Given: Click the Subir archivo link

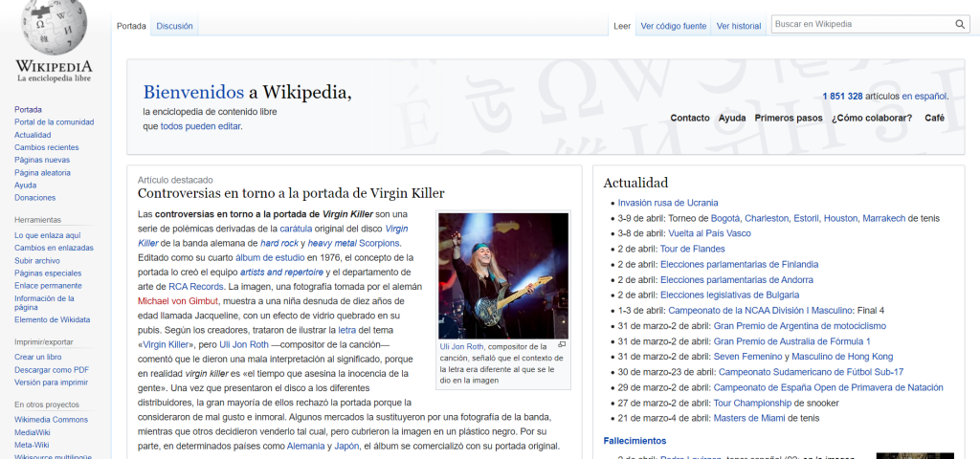Looking at the screenshot, I should [37, 260].
